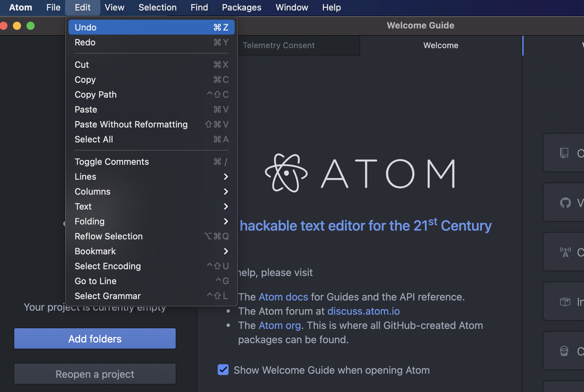Choose Undo from the Edit menu
The image size is (584, 392).
[151, 27]
